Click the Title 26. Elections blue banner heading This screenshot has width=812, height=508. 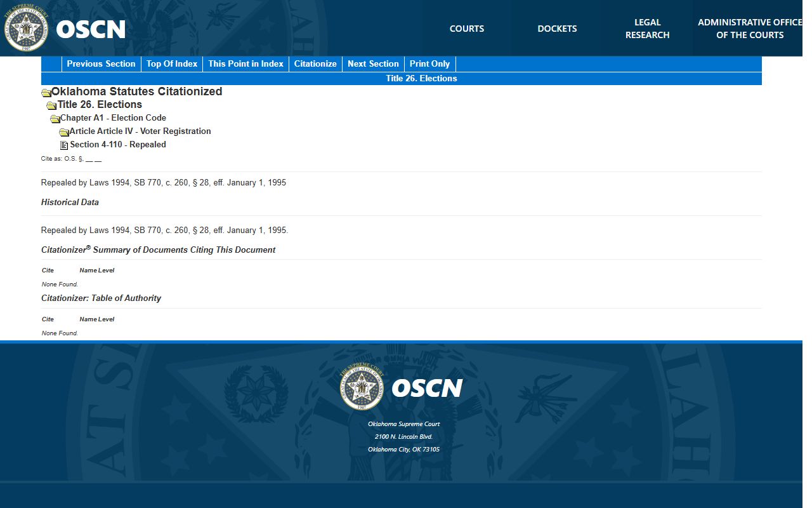pos(421,79)
